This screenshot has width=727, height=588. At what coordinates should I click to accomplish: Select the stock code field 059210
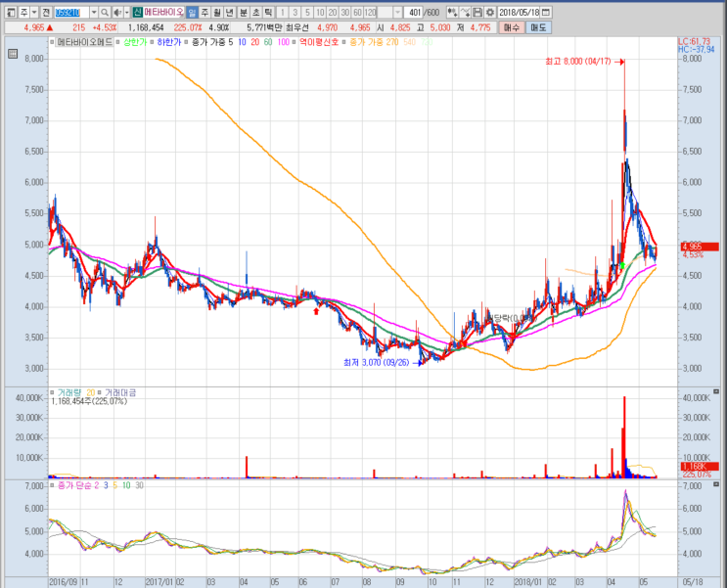click(70, 13)
